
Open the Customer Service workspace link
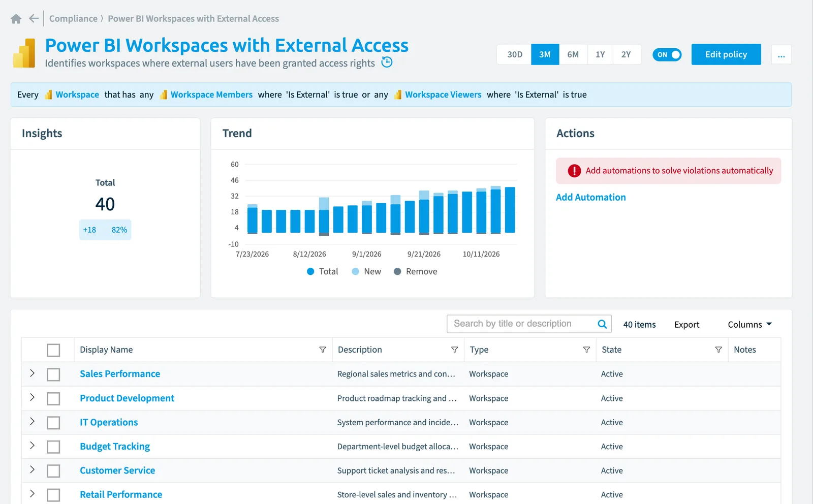pos(117,470)
